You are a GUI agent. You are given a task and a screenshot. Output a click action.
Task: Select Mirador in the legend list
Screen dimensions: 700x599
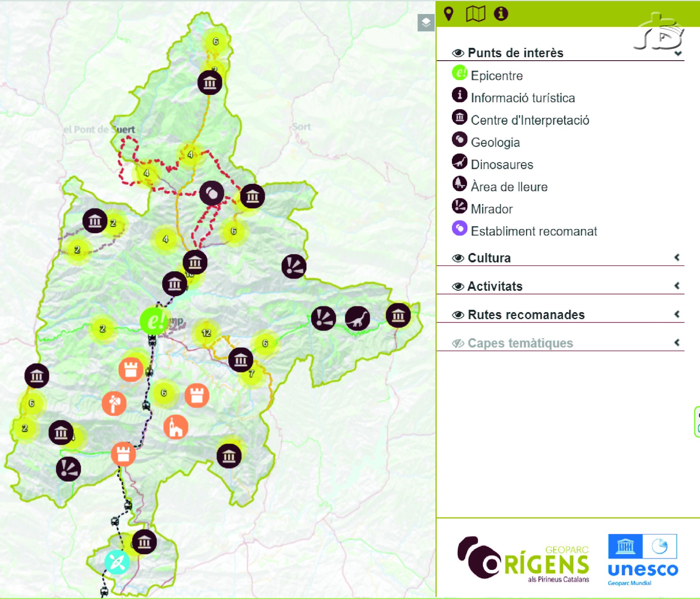(x=492, y=209)
